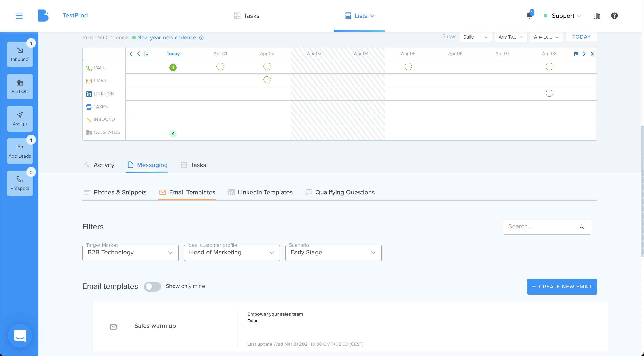Click the email templates Search field
The image size is (644, 356).
coord(547,227)
